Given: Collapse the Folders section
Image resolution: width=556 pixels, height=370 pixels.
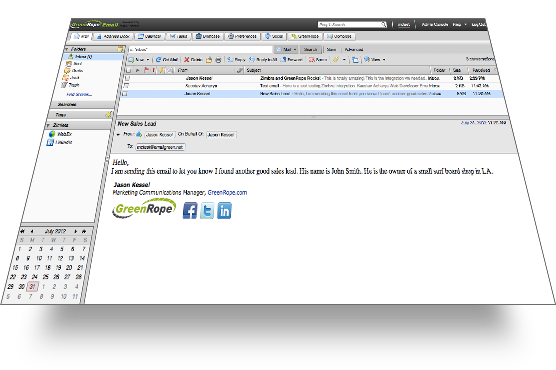Looking at the screenshot, I should tap(67, 49).
